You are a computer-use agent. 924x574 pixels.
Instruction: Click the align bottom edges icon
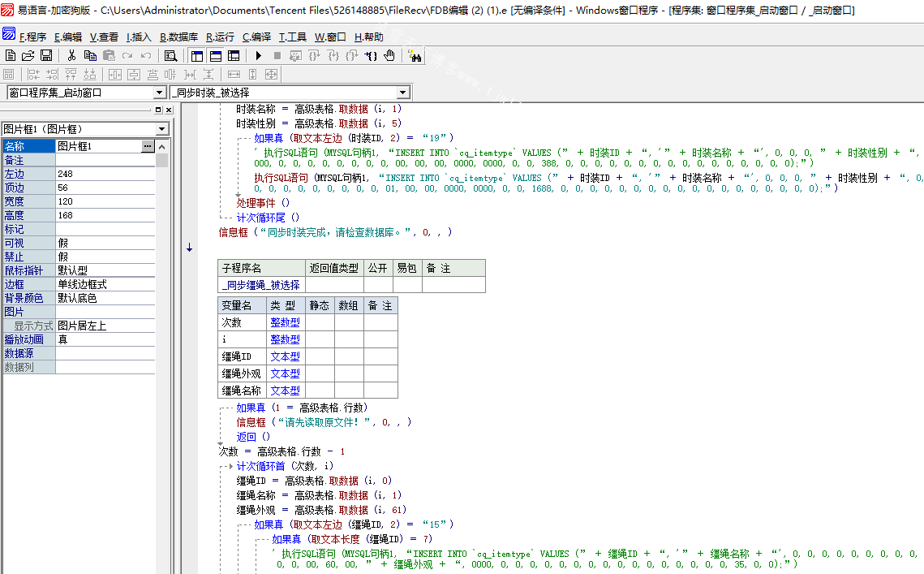[x=90, y=75]
